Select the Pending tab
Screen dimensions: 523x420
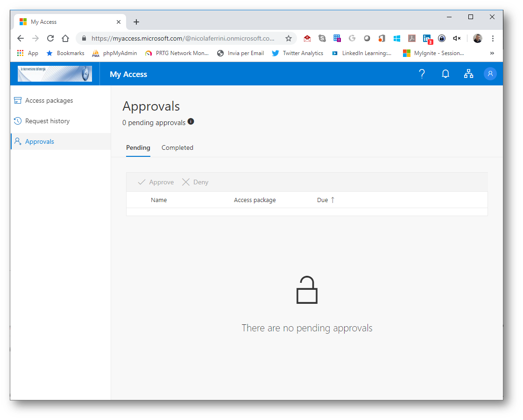[x=138, y=147]
